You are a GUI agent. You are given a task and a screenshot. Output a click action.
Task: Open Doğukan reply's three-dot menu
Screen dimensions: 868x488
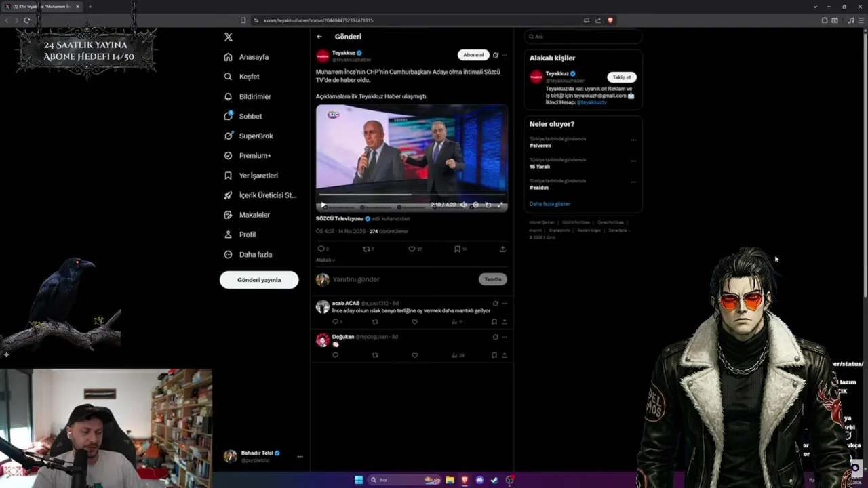pos(505,337)
